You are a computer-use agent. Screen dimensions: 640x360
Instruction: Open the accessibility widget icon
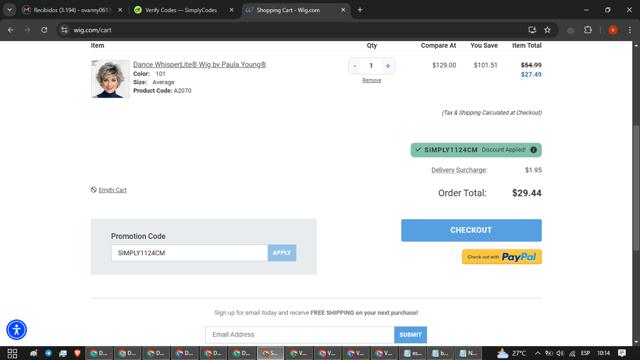click(16, 329)
